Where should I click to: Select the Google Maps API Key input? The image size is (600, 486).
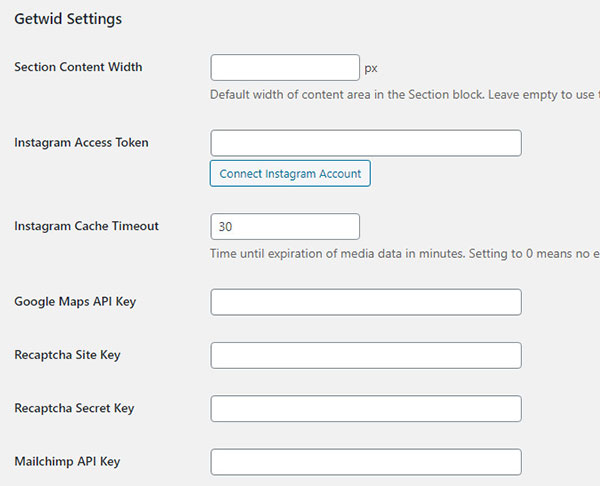[365, 302]
